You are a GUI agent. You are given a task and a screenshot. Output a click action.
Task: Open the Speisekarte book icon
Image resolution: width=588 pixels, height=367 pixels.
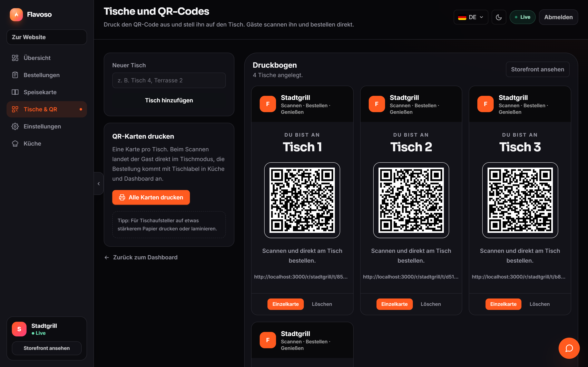pos(15,92)
